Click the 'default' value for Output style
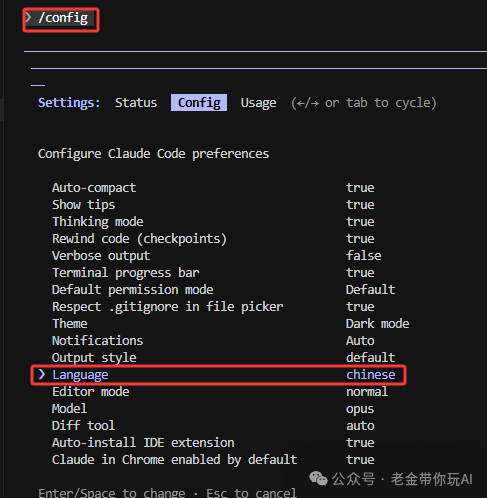The height and width of the screenshot is (498, 487). tap(371, 358)
